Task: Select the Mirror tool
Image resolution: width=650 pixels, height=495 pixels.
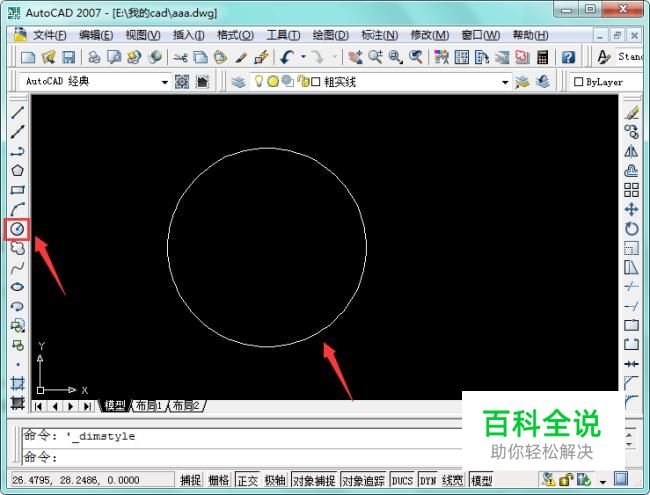Action: pos(632,151)
